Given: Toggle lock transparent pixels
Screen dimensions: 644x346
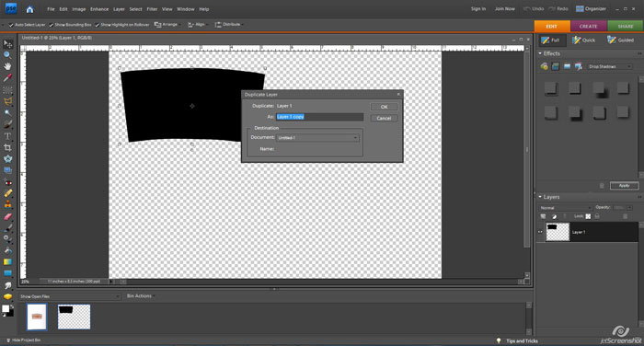Looking at the screenshot, I should click(588, 216).
